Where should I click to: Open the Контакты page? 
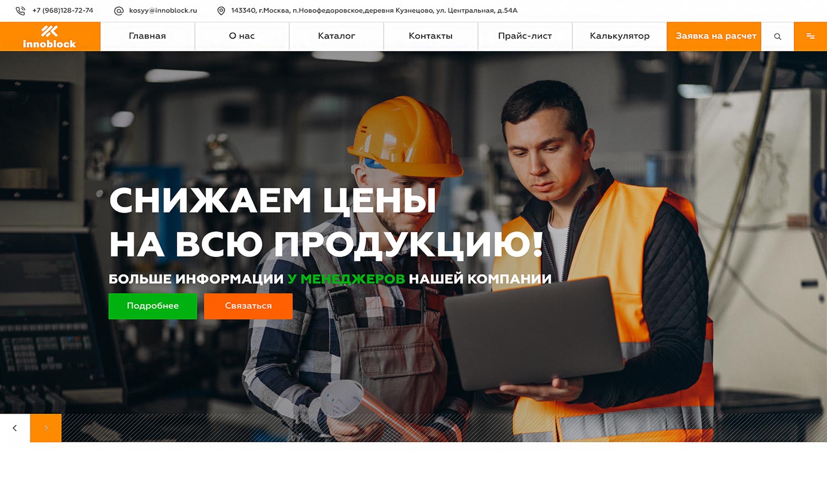[431, 36]
